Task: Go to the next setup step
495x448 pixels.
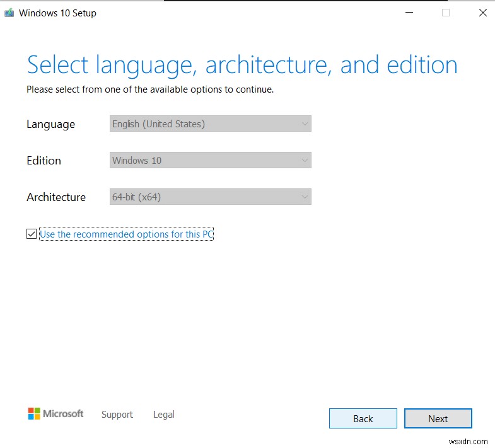Action: (438, 418)
